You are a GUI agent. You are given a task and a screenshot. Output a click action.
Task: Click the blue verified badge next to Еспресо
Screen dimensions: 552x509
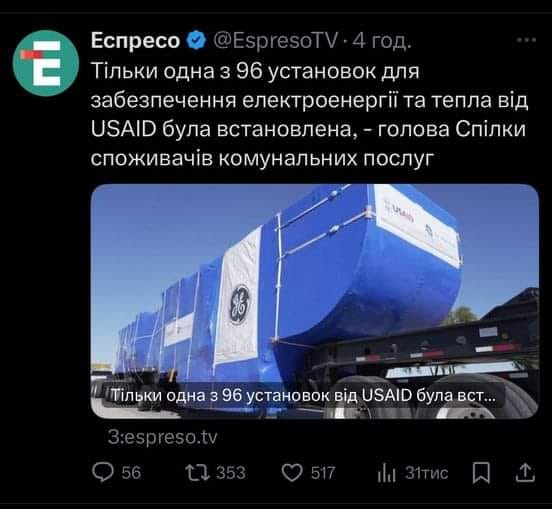(196, 41)
